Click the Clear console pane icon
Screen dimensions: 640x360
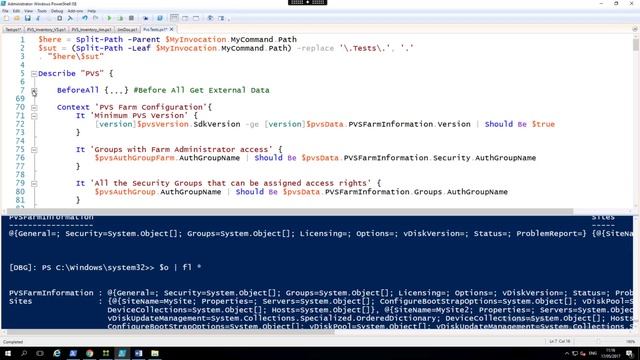70,18
